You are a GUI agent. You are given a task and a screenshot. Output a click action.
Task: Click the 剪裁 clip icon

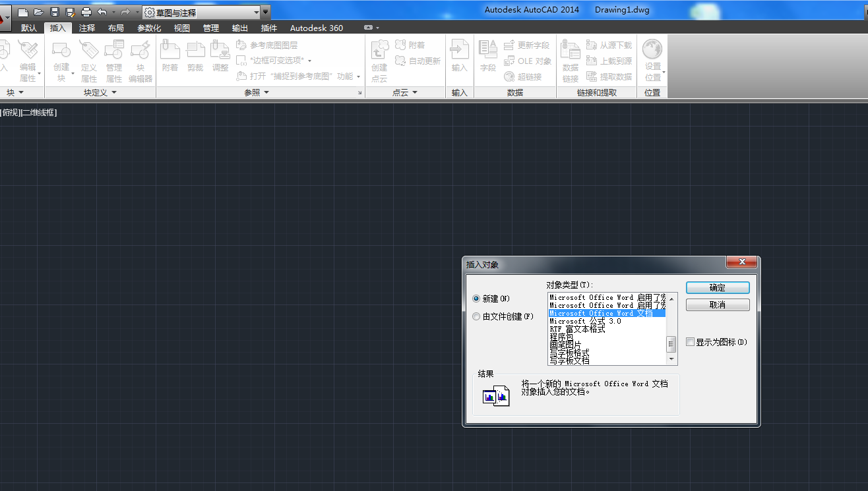(x=195, y=49)
